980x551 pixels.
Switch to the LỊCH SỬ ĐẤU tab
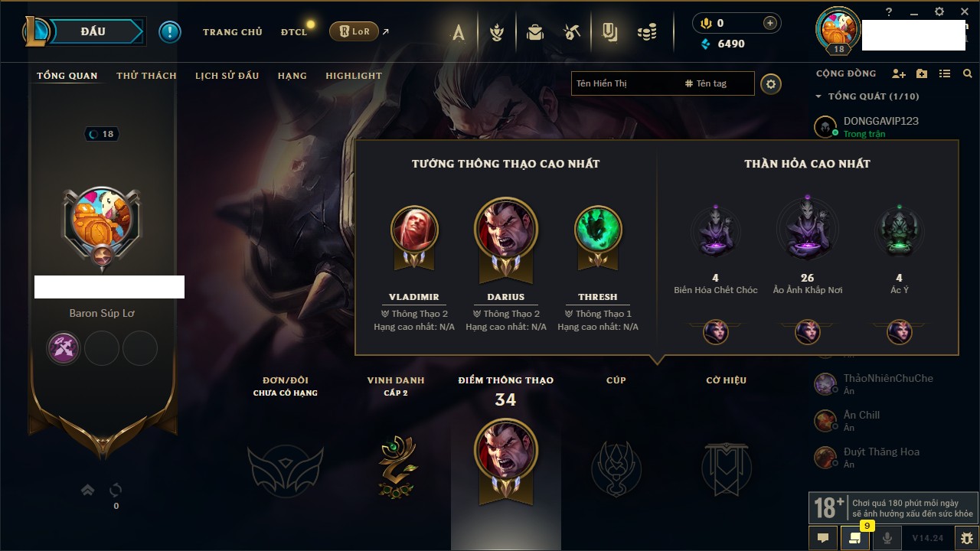tap(227, 76)
